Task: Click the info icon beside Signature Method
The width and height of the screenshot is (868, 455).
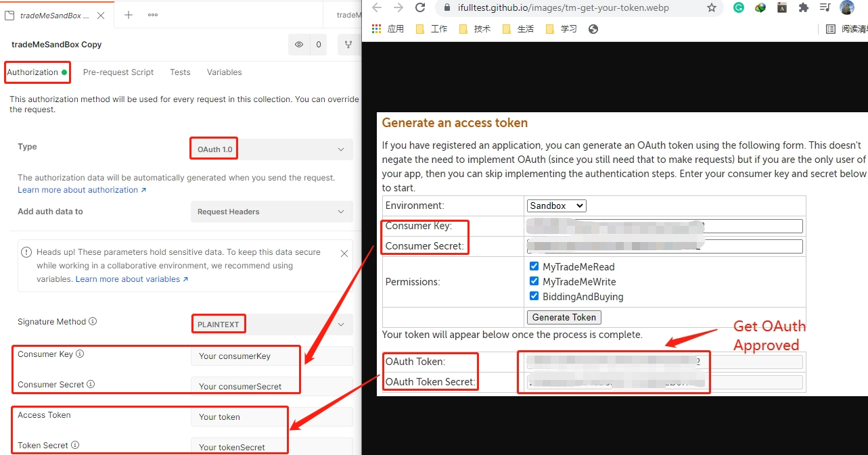Action: click(x=93, y=322)
